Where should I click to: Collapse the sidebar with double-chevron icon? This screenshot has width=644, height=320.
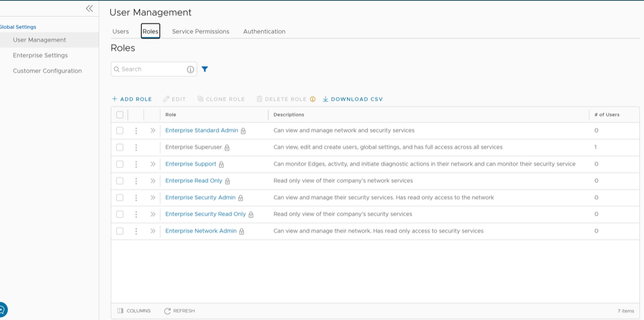click(x=89, y=8)
